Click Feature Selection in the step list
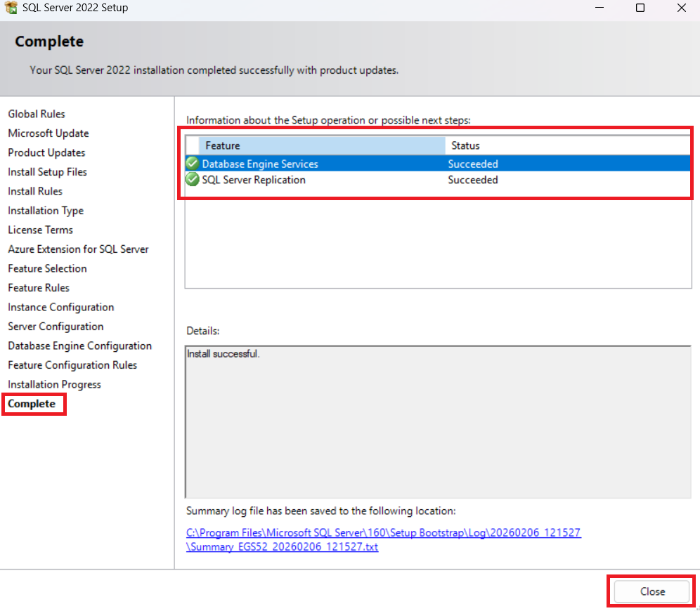This screenshot has width=700, height=611. point(47,268)
